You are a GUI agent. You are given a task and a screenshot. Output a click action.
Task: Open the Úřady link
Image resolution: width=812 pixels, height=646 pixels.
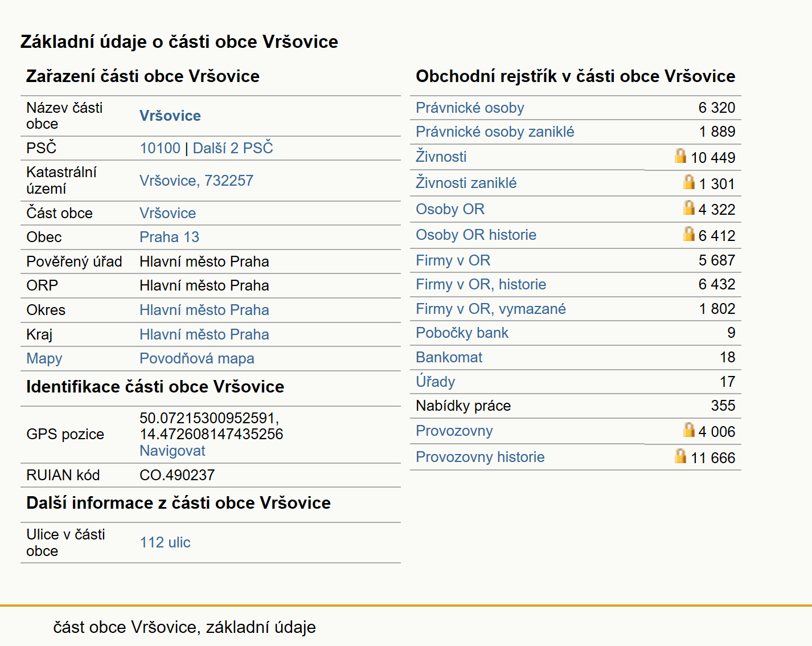pyautogui.click(x=435, y=381)
